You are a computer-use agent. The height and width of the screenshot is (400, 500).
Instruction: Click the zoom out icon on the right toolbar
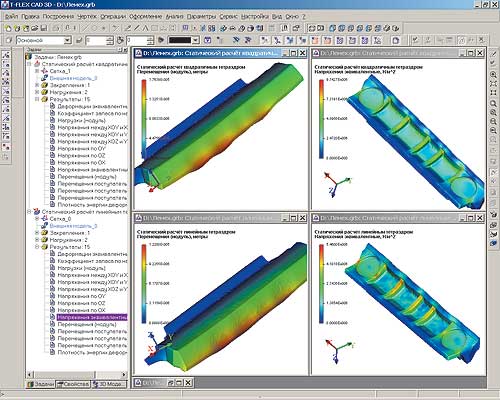coord(493,121)
